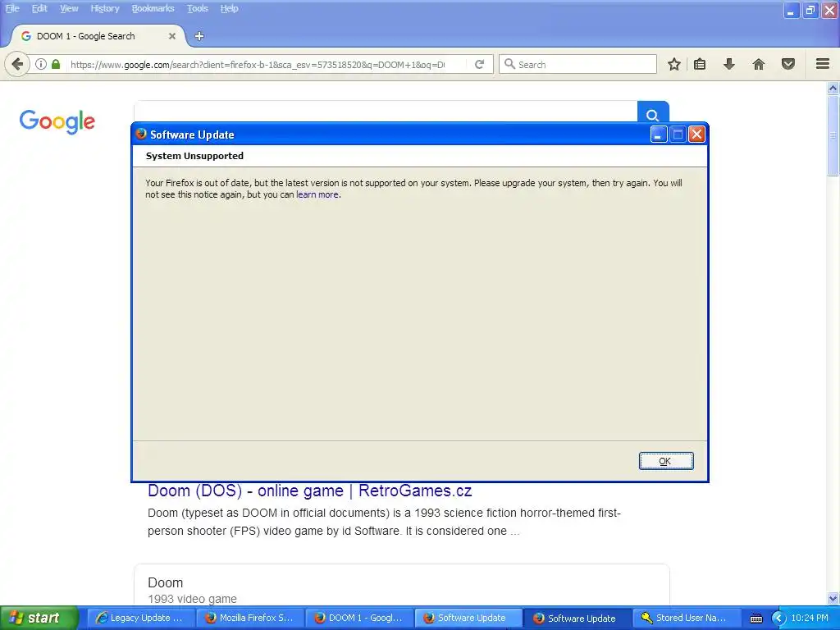Open the Bookmarks menu
The height and width of the screenshot is (630, 840).
pyautogui.click(x=153, y=8)
